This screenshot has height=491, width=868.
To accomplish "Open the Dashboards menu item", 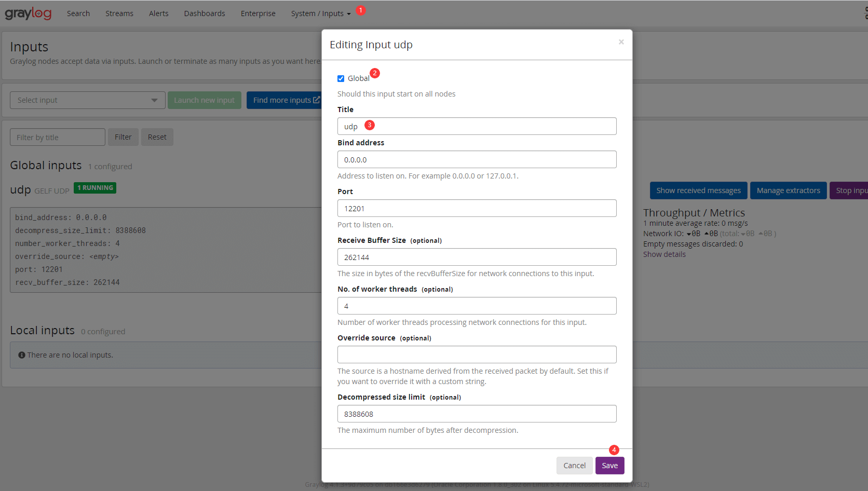I will [205, 13].
